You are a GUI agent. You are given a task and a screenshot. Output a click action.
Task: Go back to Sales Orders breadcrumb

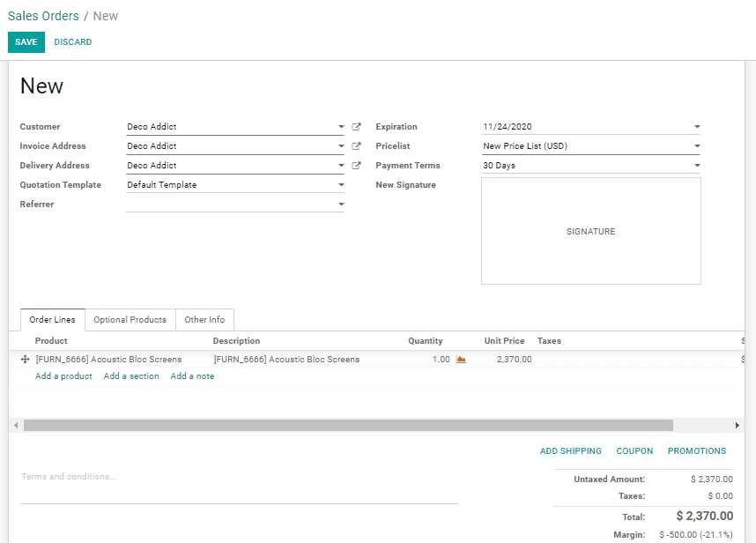[x=43, y=16]
